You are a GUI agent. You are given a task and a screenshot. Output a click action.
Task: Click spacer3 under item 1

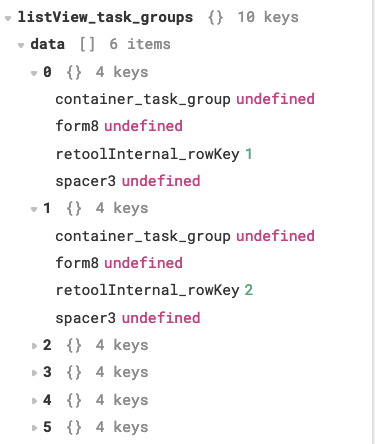[x=86, y=318]
